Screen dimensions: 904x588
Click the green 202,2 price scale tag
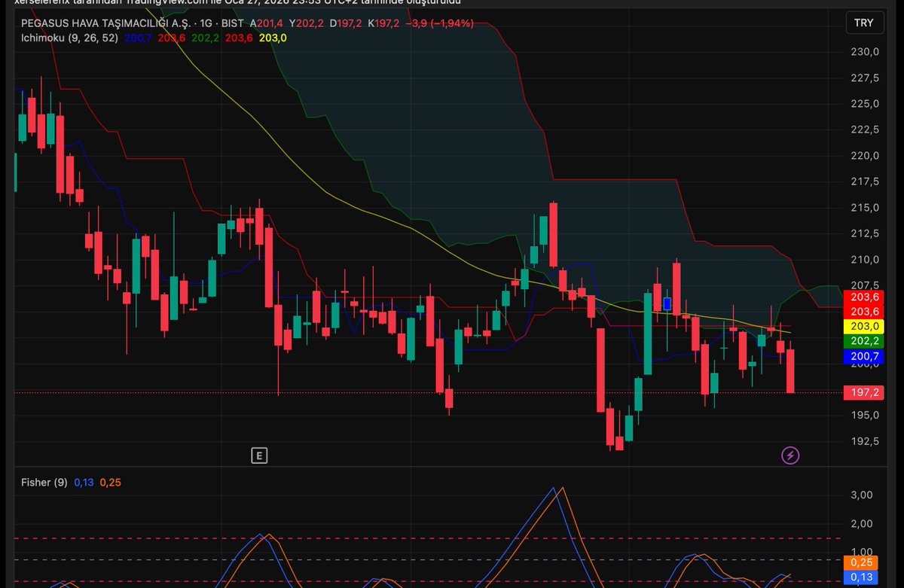tap(863, 341)
